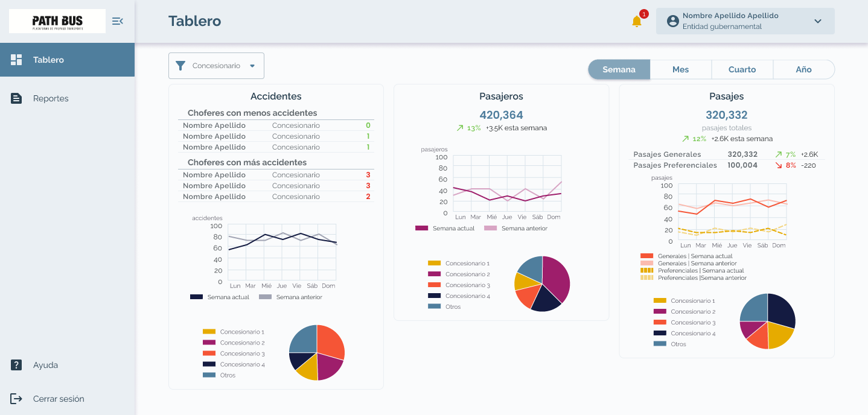Click red down arrow beside 8% Preferenciales
Viewport: 868px width, 415px height.
tap(779, 165)
